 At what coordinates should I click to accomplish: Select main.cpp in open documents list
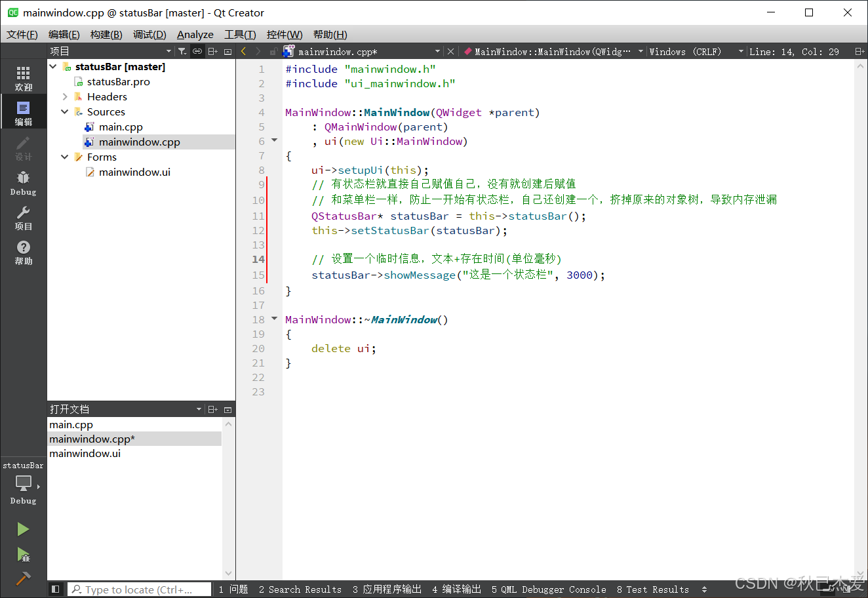(x=71, y=424)
